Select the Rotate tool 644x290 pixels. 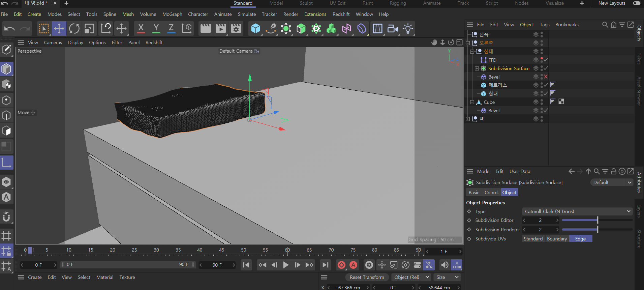(74, 29)
